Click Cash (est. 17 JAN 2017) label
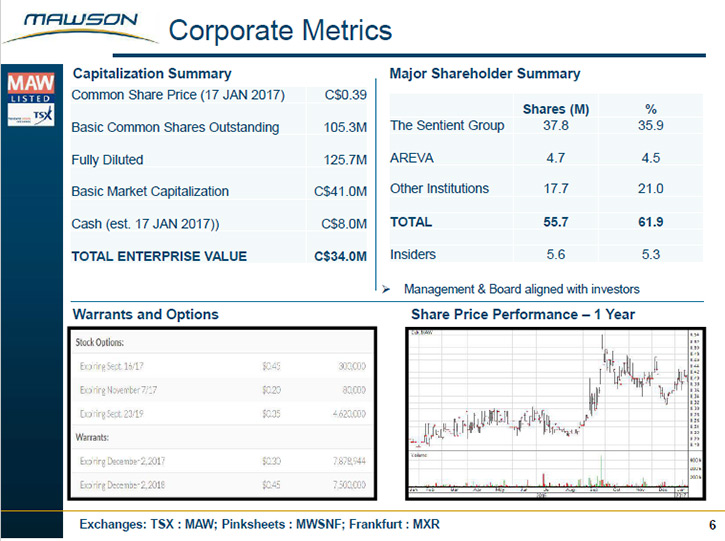 (x=145, y=224)
